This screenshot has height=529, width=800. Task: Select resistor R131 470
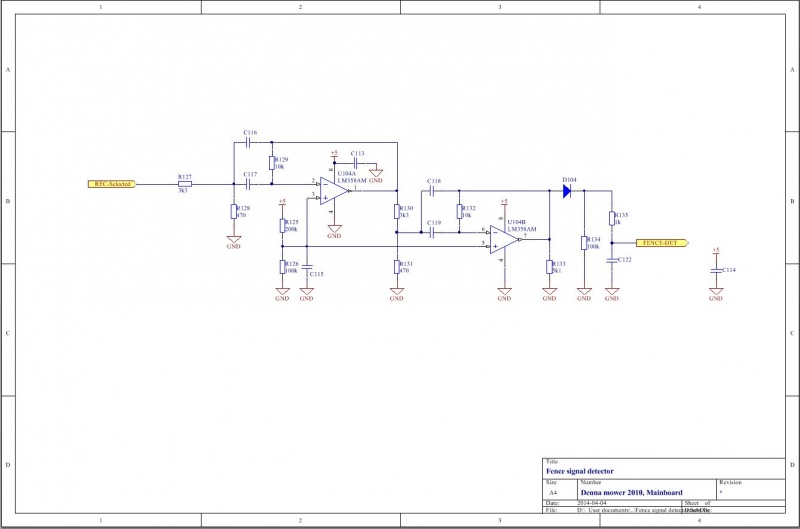point(397,266)
